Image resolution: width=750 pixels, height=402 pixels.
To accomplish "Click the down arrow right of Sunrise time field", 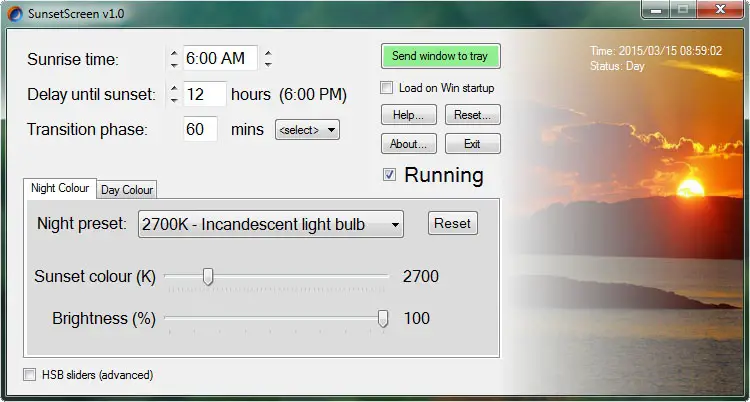I will [x=268, y=63].
